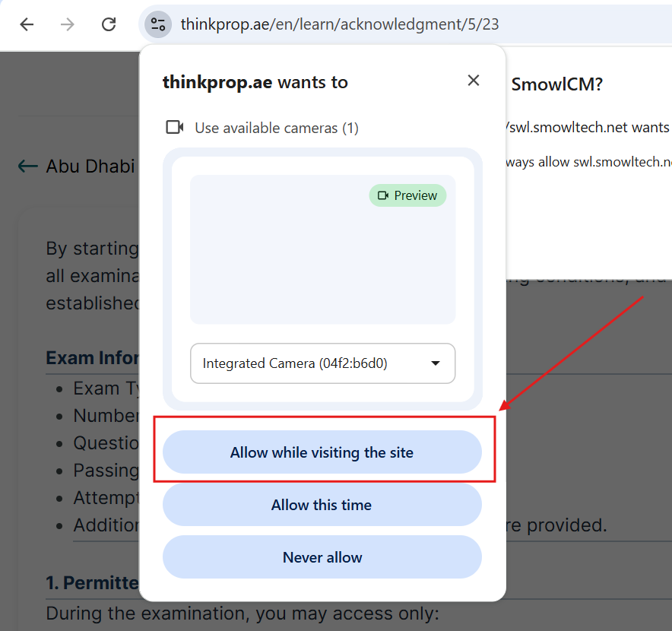Choose Allow this time
The image size is (672, 631).
click(322, 505)
